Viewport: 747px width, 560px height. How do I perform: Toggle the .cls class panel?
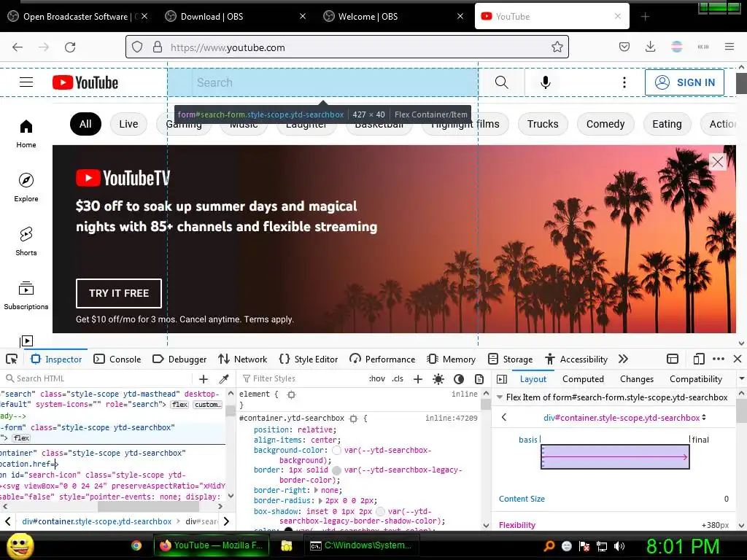click(398, 378)
